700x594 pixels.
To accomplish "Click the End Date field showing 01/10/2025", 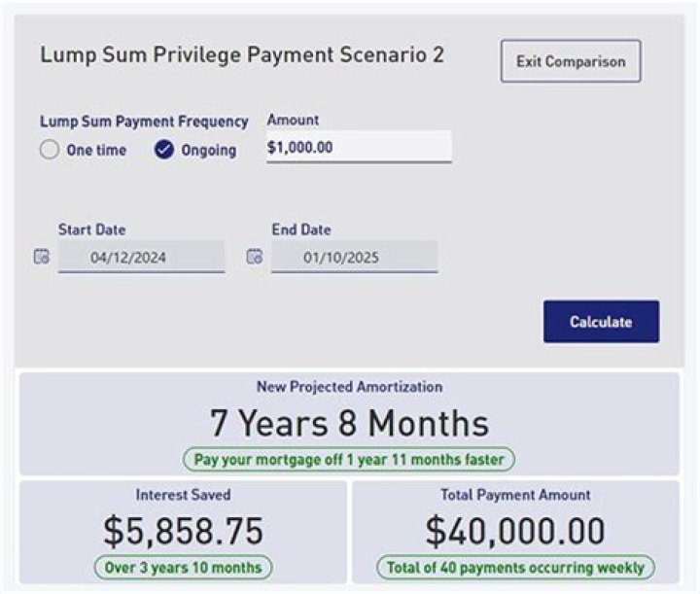I will tap(354, 258).
